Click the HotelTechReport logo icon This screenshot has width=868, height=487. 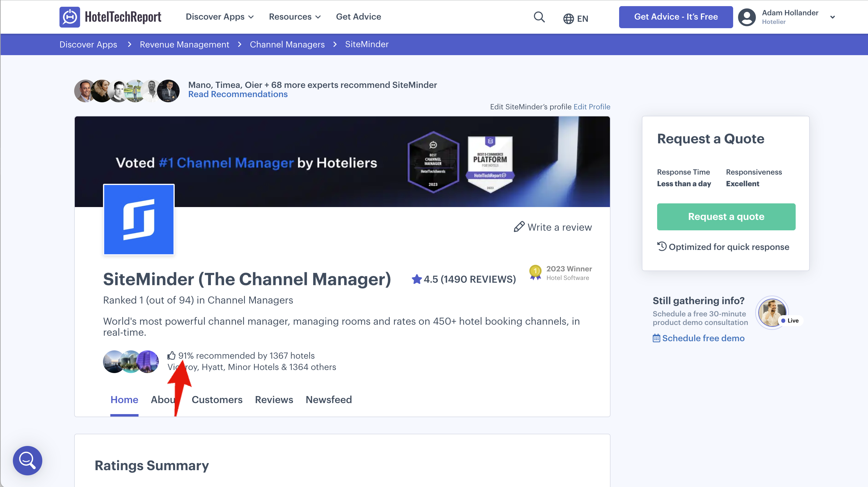tap(69, 17)
